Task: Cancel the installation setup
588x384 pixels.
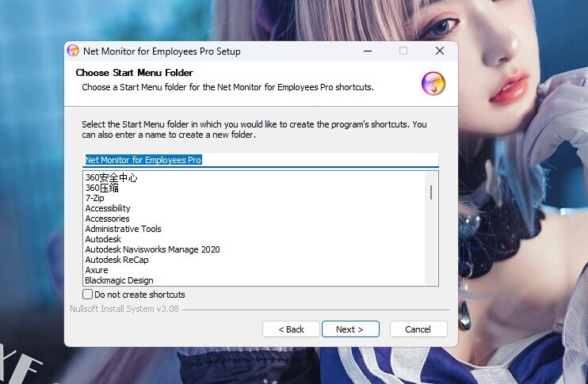Action: (418, 329)
